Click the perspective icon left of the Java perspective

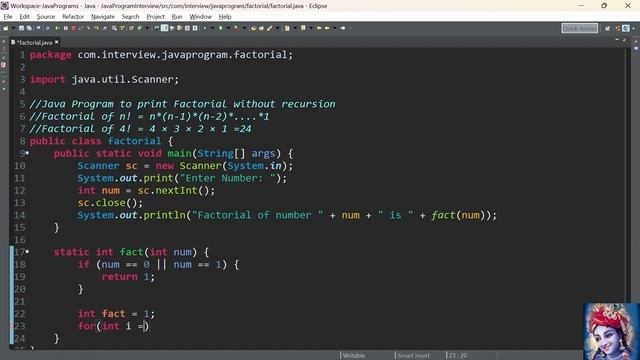tap(618, 28)
